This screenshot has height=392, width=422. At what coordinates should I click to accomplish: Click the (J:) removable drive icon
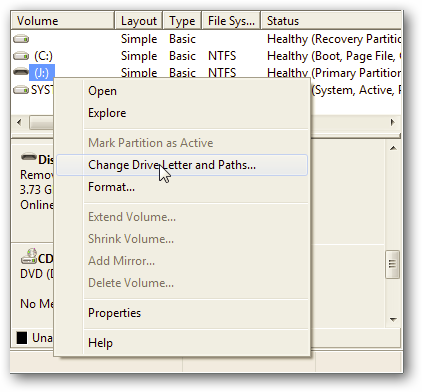click(21, 72)
